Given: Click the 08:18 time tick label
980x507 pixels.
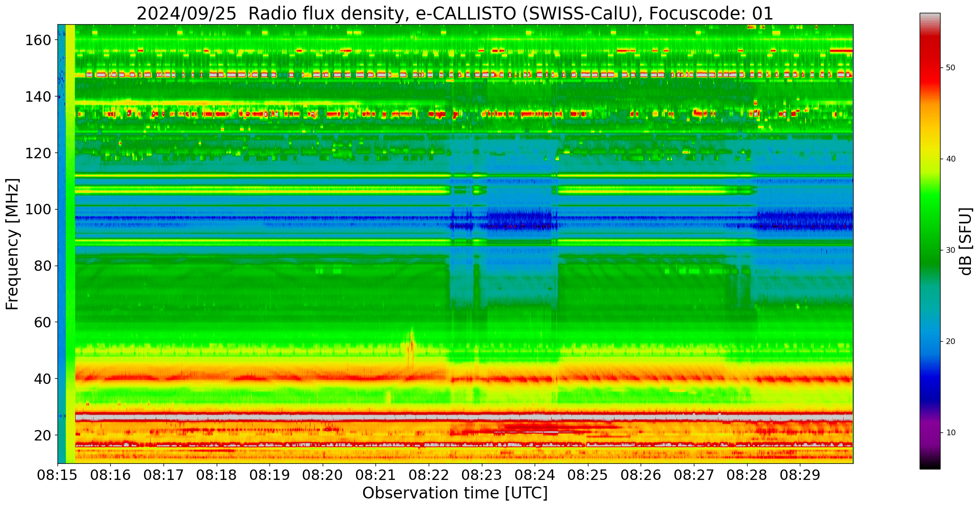Looking at the screenshot, I should click(217, 475).
